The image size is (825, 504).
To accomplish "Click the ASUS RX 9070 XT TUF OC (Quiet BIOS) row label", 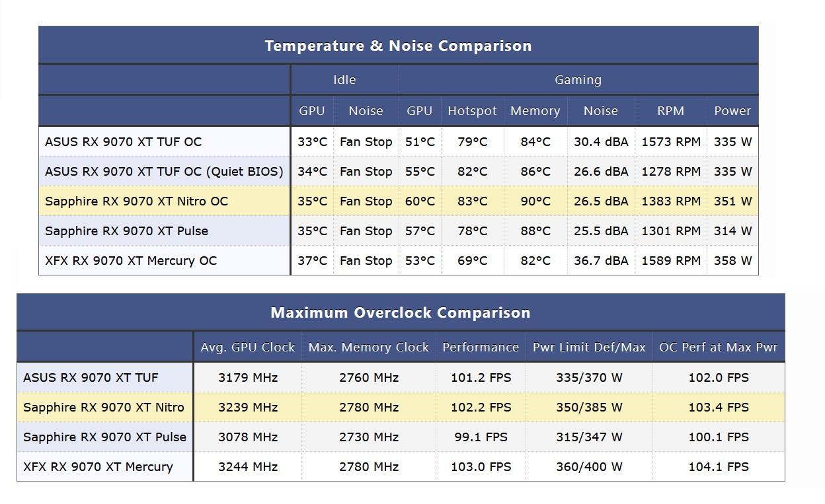I will [x=164, y=172].
